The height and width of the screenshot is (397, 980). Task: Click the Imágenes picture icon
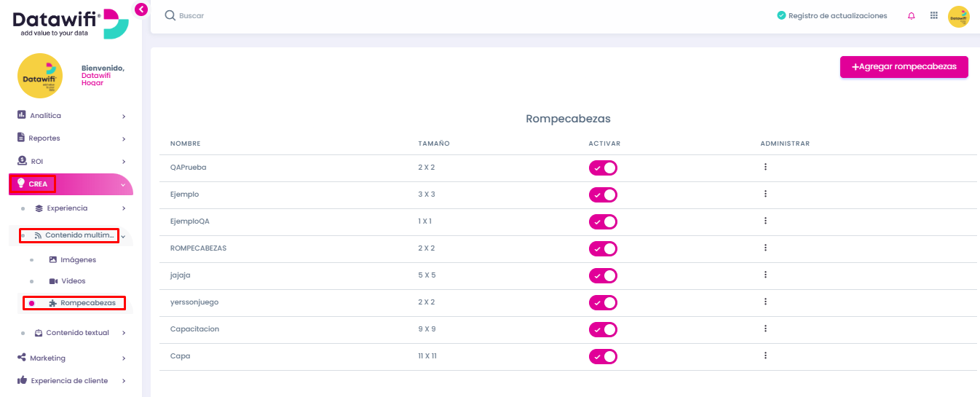(53, 259)
